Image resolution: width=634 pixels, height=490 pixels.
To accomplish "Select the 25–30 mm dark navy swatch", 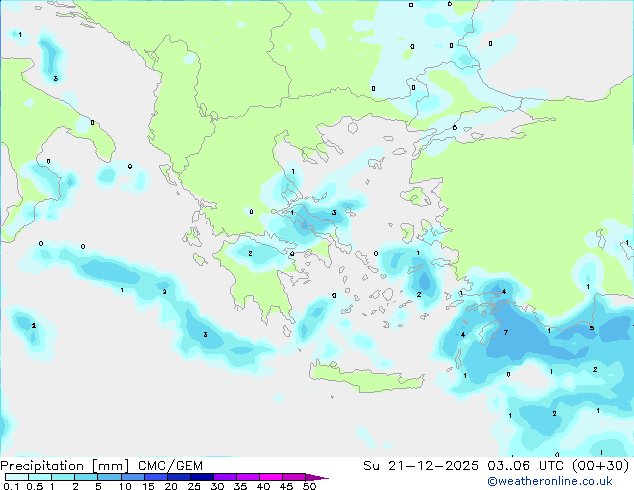I will 201,477.
